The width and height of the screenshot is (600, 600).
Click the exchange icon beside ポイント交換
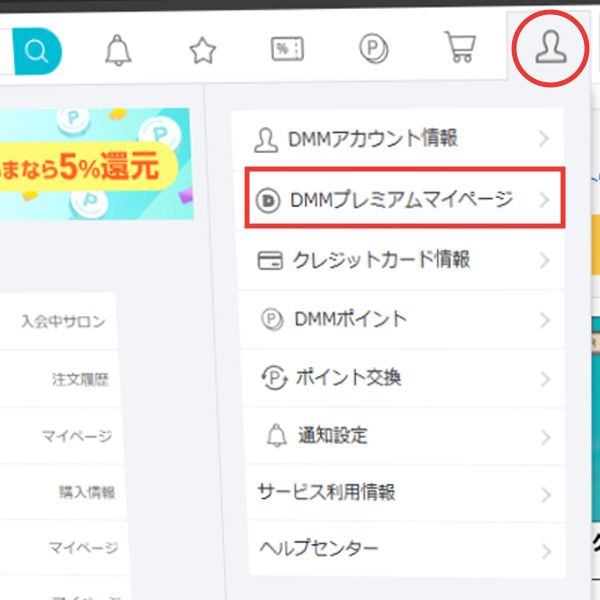pyautogui.click(x=274, y=378)
